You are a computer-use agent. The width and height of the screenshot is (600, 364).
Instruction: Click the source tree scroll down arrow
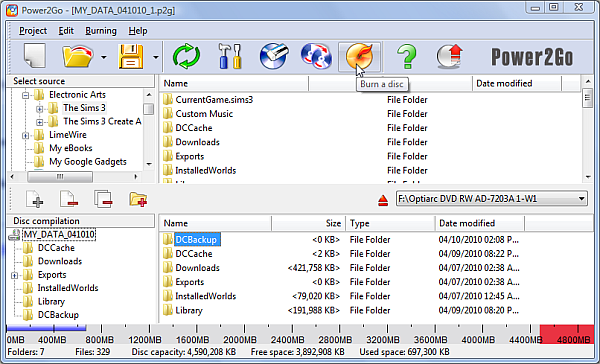tap(149, 164)
